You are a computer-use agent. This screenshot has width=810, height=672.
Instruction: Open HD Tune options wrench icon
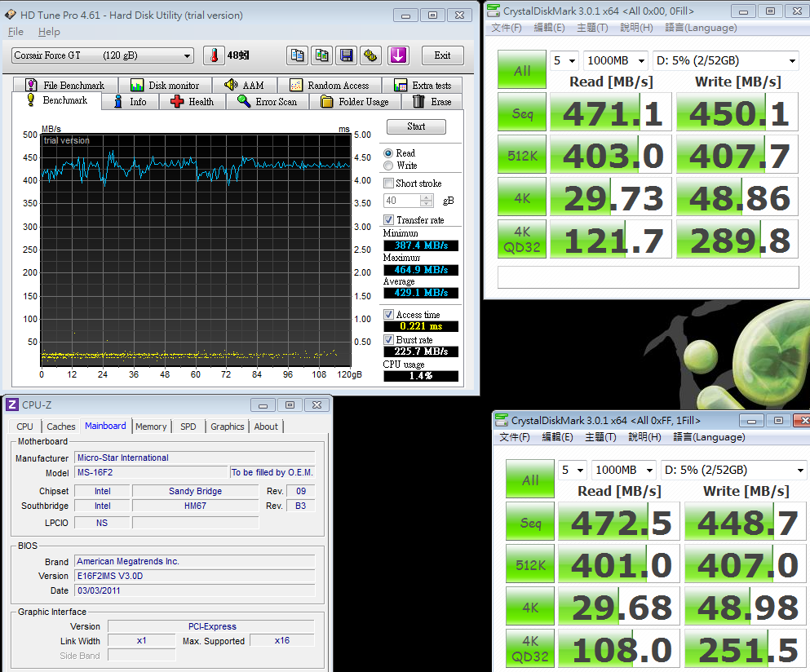tap(371, 55)
